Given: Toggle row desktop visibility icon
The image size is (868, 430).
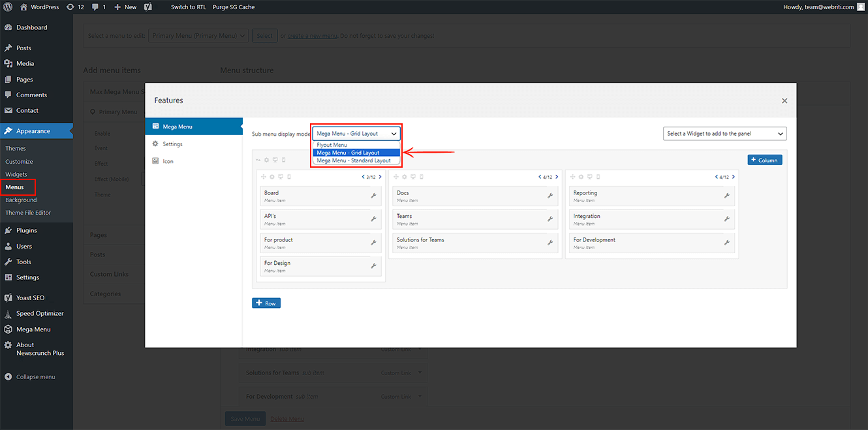Looking at the screenshot, I should pos(275,160).
